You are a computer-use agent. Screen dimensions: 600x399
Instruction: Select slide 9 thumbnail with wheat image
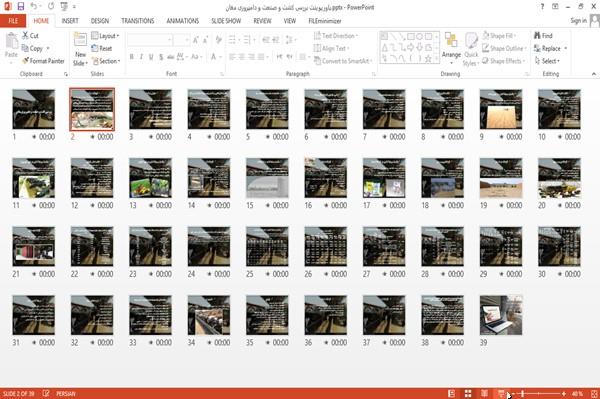tap(501, 109)
